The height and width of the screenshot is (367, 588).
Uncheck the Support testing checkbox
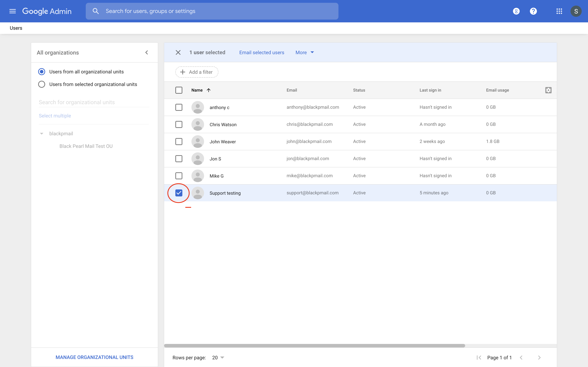pyautogui.click(x=179, y=193)
